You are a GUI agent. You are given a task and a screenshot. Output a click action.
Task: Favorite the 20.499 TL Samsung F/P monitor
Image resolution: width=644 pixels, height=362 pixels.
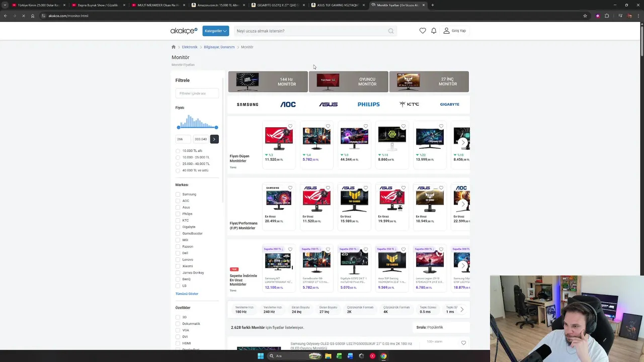pos(290,188)
